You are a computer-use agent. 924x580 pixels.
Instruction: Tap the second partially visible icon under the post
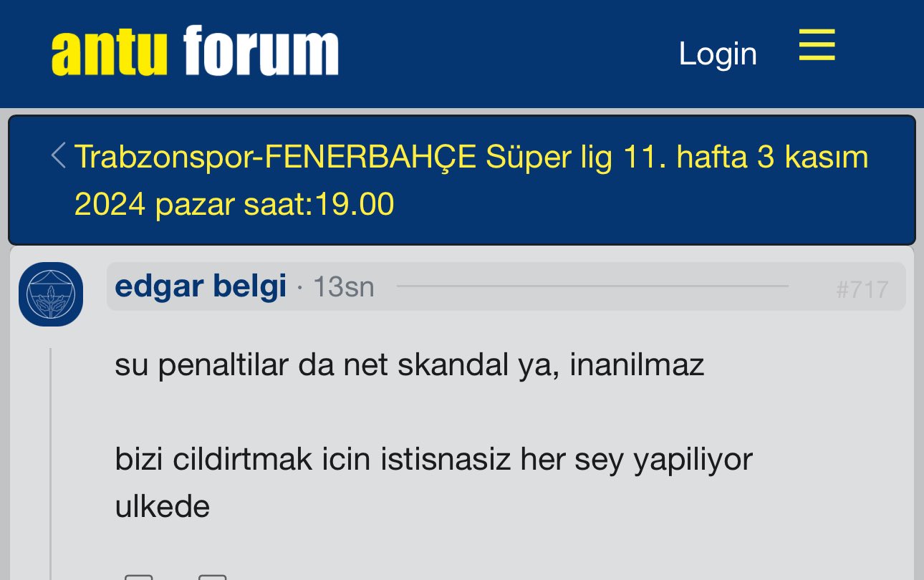[212, 576]
